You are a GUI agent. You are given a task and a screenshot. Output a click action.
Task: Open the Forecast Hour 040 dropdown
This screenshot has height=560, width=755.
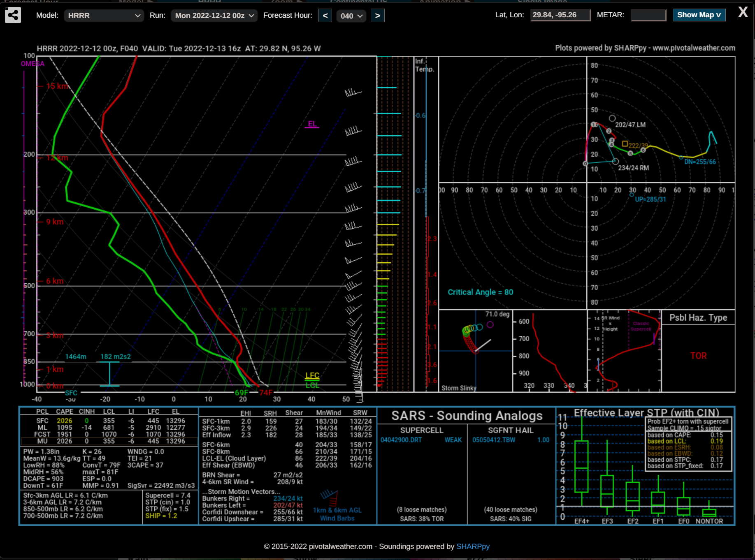pyautogui.click(x=351, y=16)
